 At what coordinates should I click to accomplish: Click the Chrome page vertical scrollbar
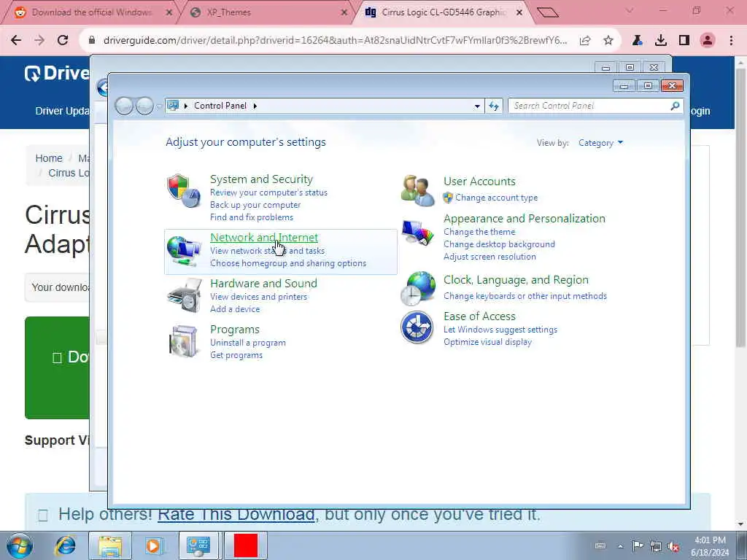(740, 207)
